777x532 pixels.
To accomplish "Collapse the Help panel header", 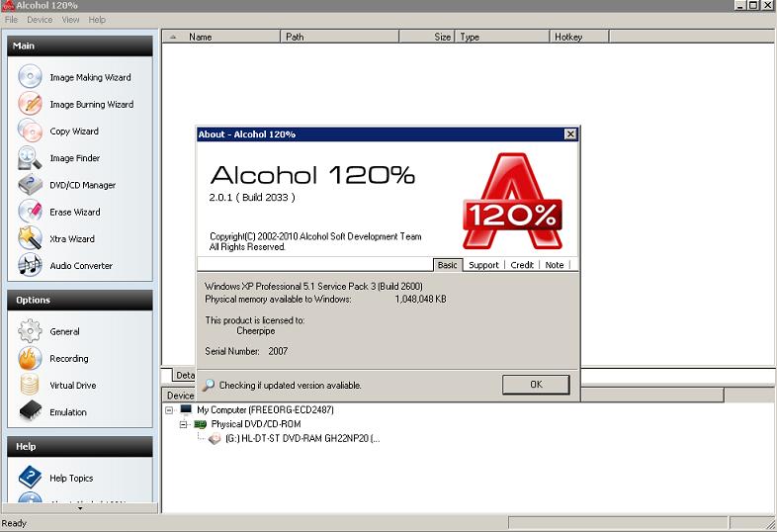I will click(x=80, y=446).
